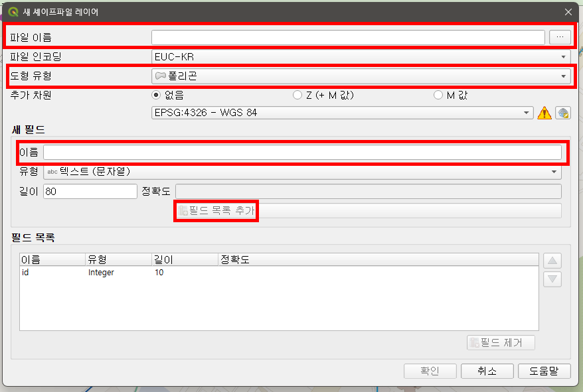
Task: Click the 확인 button
Action: [x=430, y=371]
